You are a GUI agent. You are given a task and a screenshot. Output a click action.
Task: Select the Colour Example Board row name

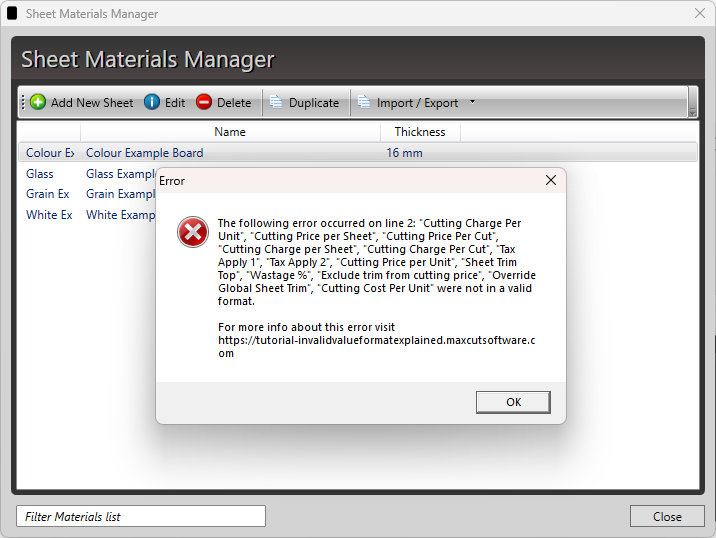pyautogui.click(x=144, y=153)
